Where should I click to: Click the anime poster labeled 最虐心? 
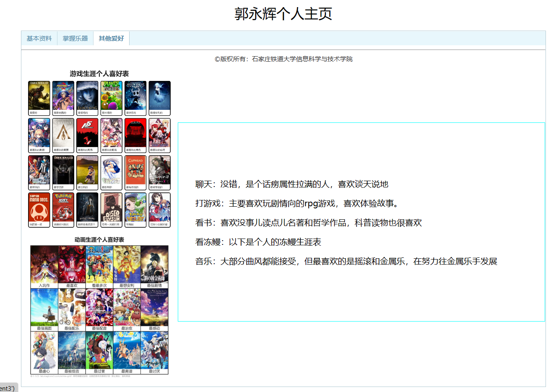[x=44, y=350]
